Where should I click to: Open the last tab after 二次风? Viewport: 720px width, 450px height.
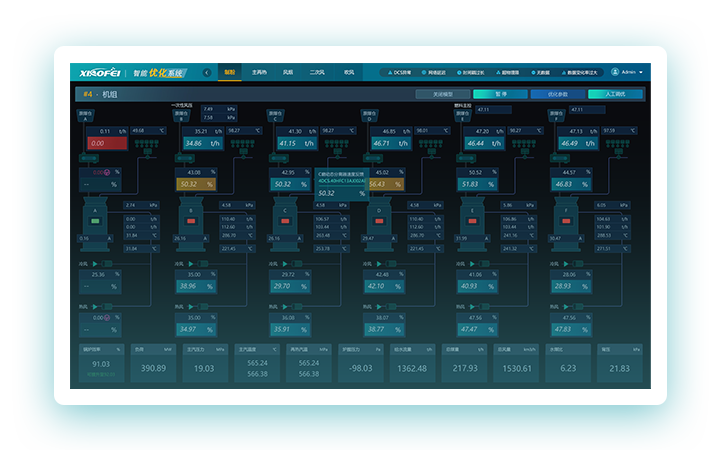point(349,72)
